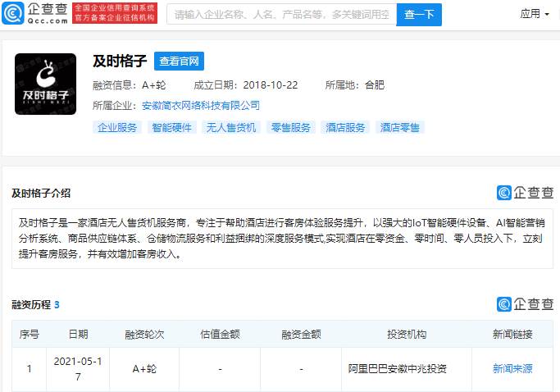Click the 成立日期 2018-10-22 text
This screenshot has width=560, height=392.
246,85
